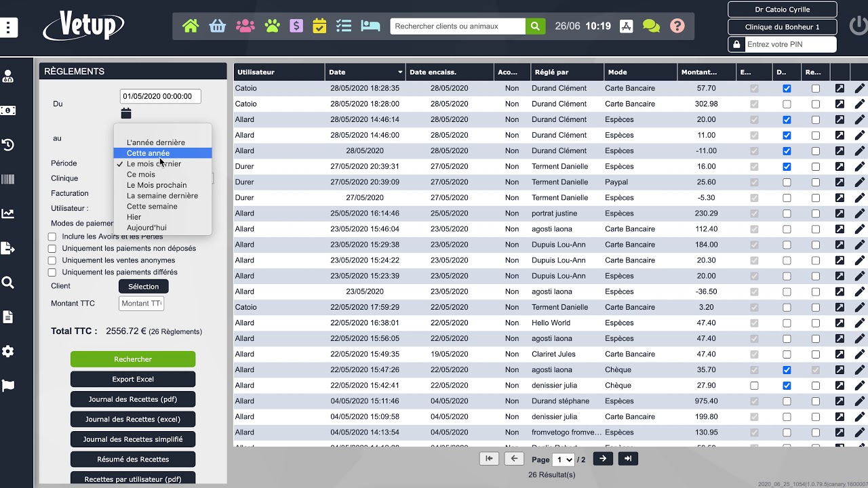Viewport: 868px width, 488px height.
Task: Open the green chat bubbles icon
Action: click(x=651, y=26)
